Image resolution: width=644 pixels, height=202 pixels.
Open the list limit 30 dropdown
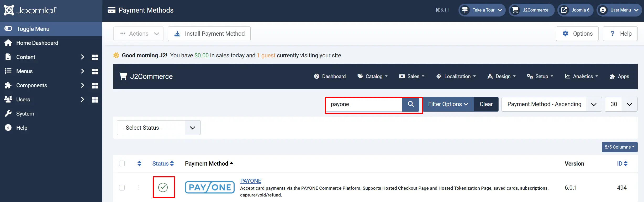pos(621,104)
